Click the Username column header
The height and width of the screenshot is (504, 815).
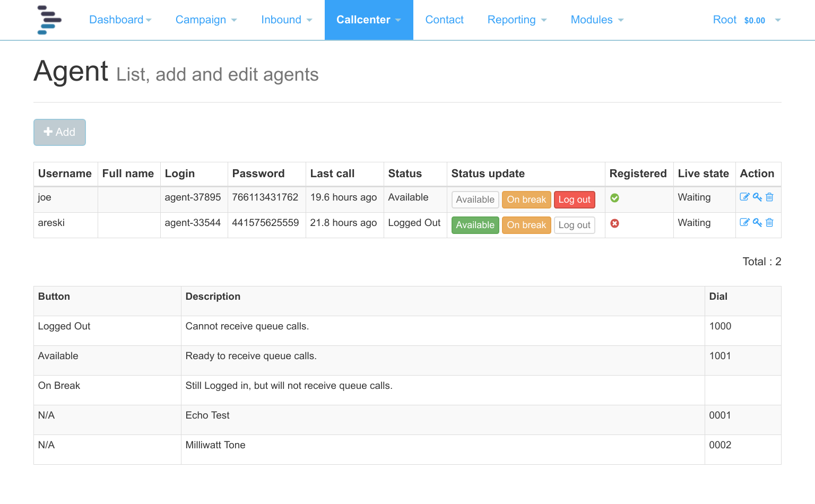tap(65, 173)
